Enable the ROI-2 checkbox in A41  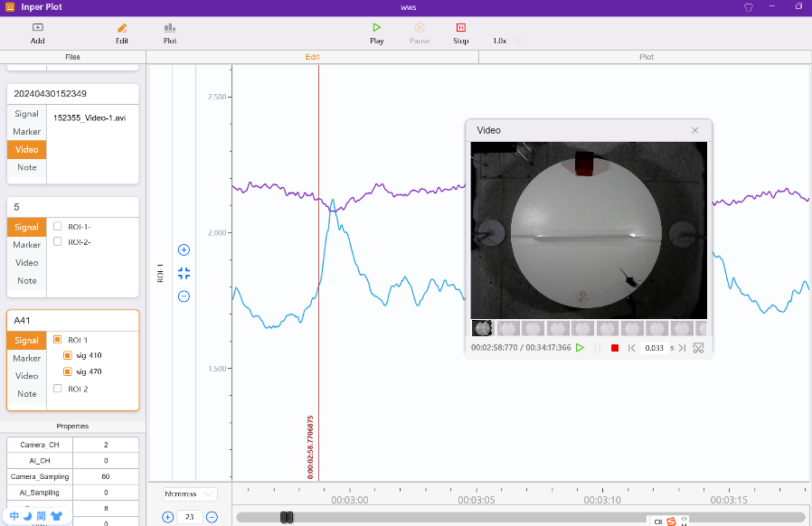click(58, 389)
